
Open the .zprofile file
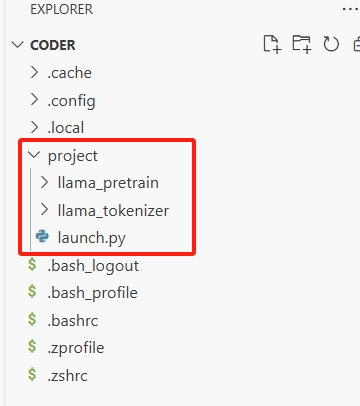point(76,348)
